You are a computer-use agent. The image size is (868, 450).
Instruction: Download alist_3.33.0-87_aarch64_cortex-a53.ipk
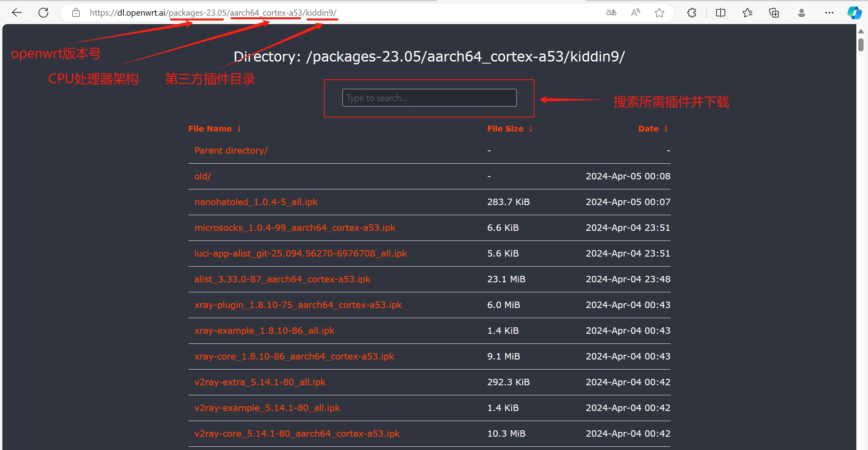[283, 279]
